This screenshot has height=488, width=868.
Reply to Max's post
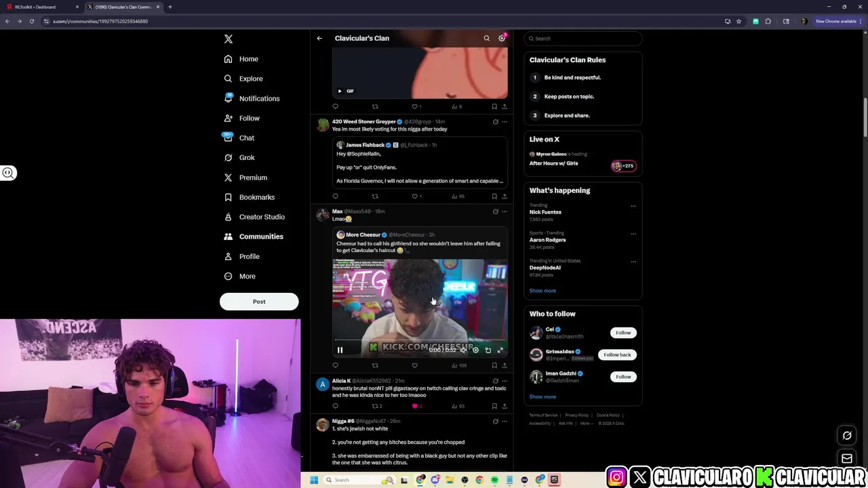click(335, 365)
